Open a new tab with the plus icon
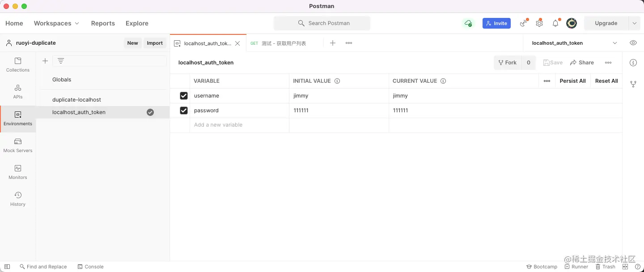Viewport: 644px width, 272px height. point(332,43)
